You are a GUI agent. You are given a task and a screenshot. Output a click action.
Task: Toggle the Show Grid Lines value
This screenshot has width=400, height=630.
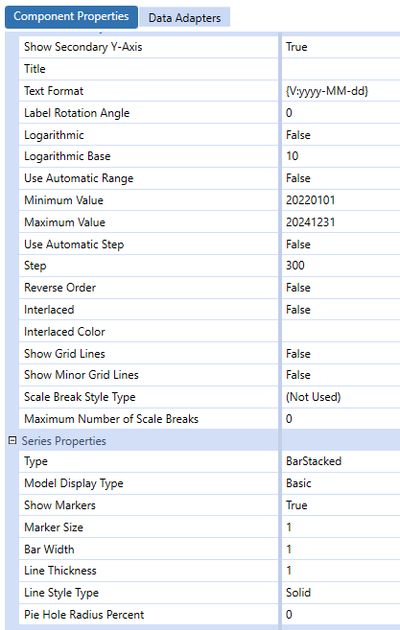tap(341, 354)
